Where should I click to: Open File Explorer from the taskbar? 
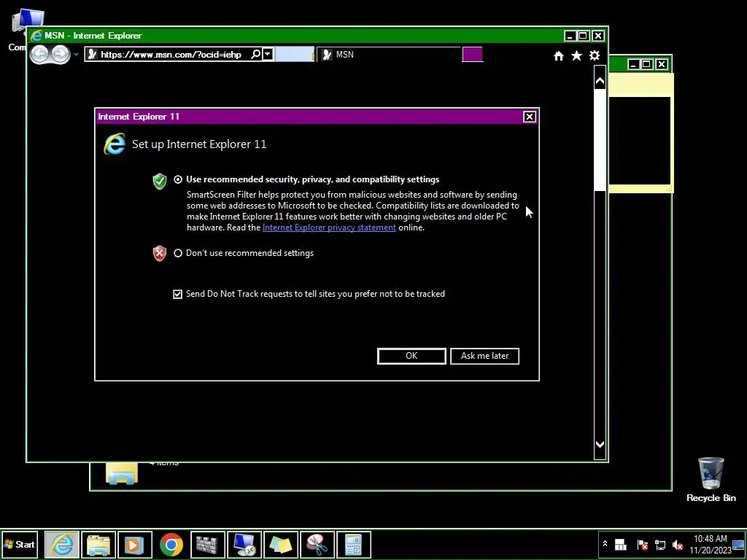point(98,545)
